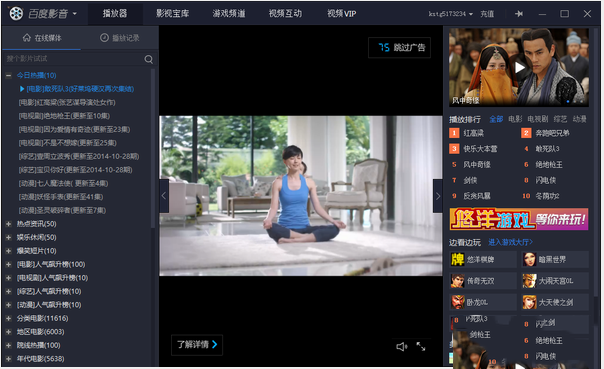The height and width of the screenshot is (369, 604).
Task: Select [电影]红高粱 in today's list
Action: coord(67,102)
